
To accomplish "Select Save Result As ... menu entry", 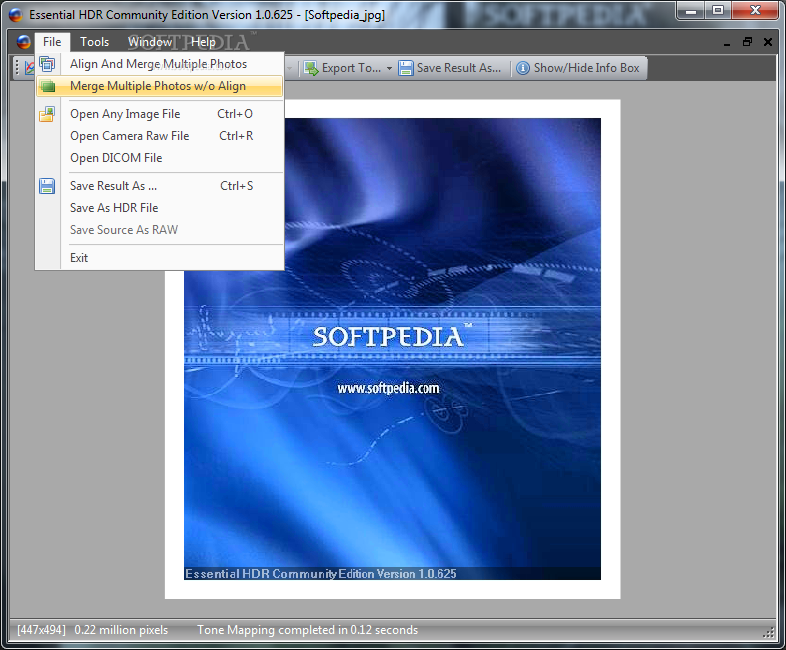I will [x=159, y=186].
